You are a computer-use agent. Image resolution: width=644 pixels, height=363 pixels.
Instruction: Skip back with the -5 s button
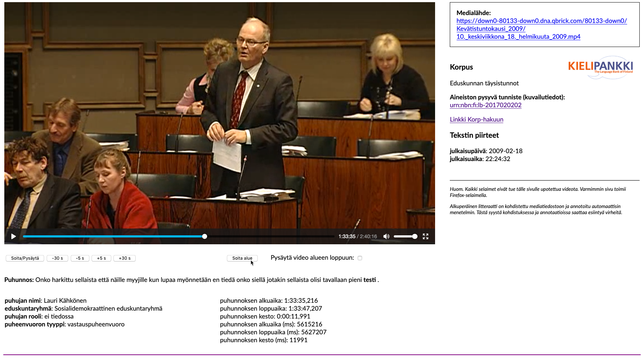80,258
